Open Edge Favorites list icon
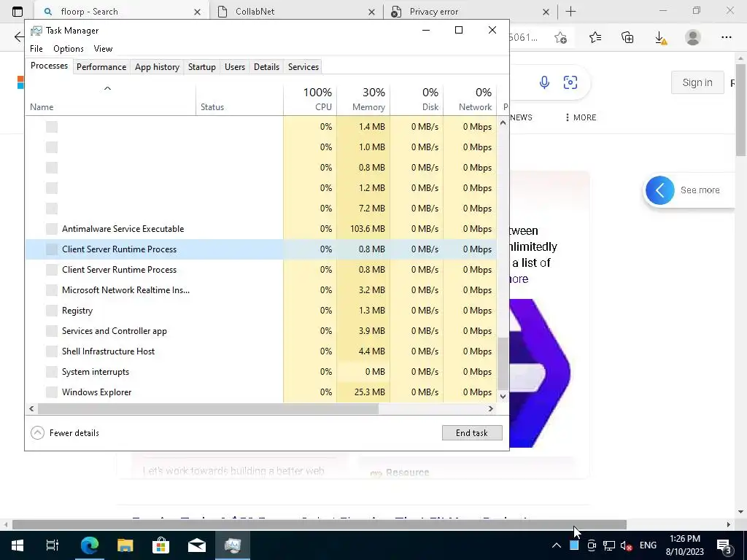This screenshot has width=747, height=560. click(595, 37)
